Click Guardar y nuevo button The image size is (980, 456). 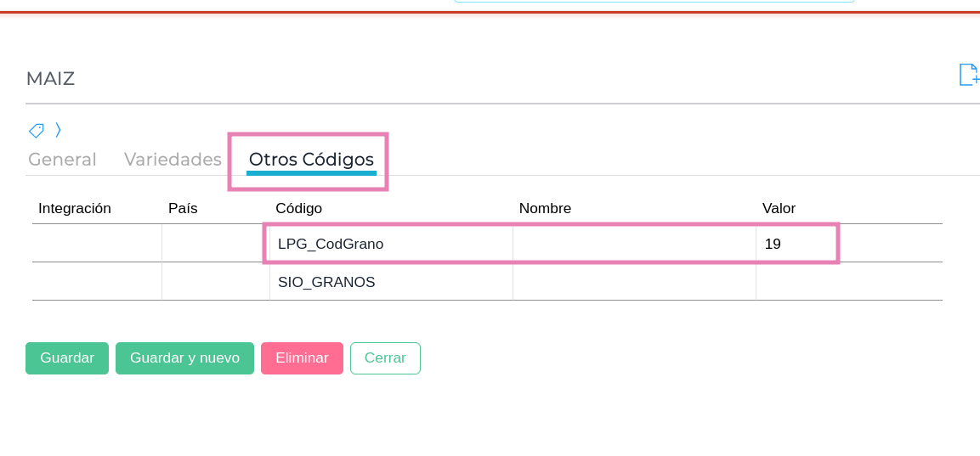tap(184, 358)
